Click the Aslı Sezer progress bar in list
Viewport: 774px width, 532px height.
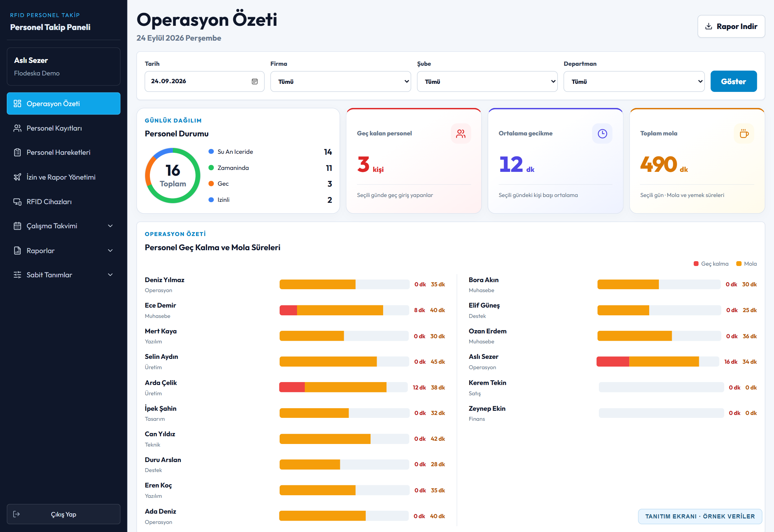tap(658, 362)
